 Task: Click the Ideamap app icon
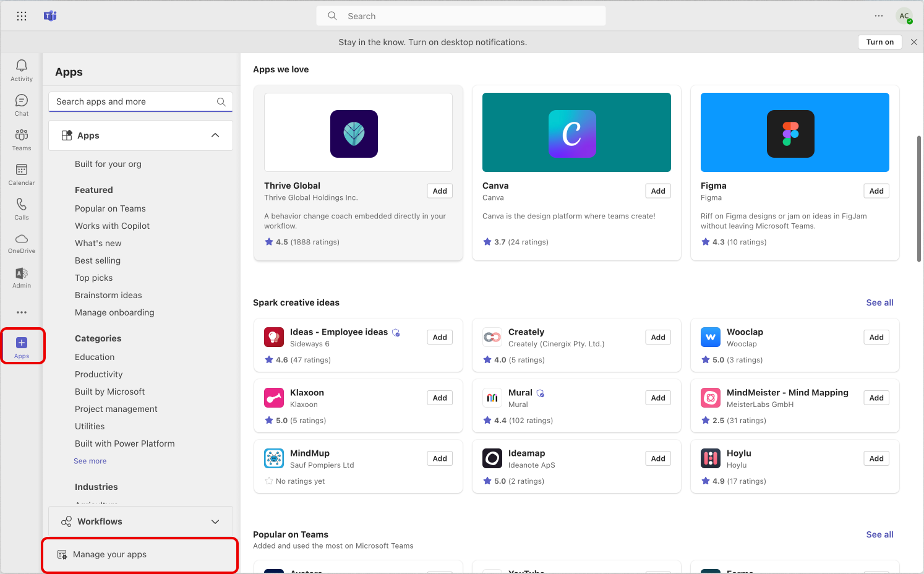(x=492, y=458)
